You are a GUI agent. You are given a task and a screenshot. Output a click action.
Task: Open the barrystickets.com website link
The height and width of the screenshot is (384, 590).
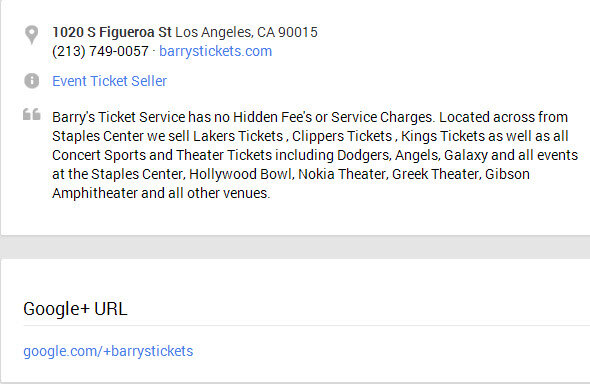215,51
